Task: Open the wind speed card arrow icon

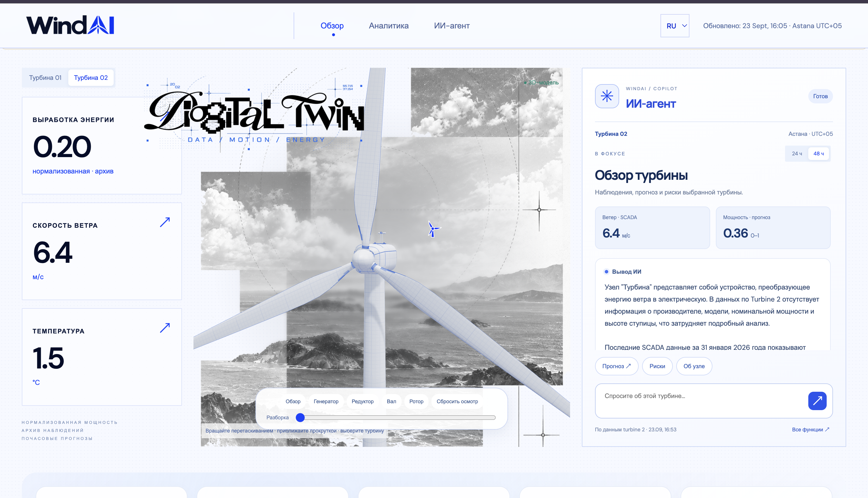Action: click(x=165, y=222)
